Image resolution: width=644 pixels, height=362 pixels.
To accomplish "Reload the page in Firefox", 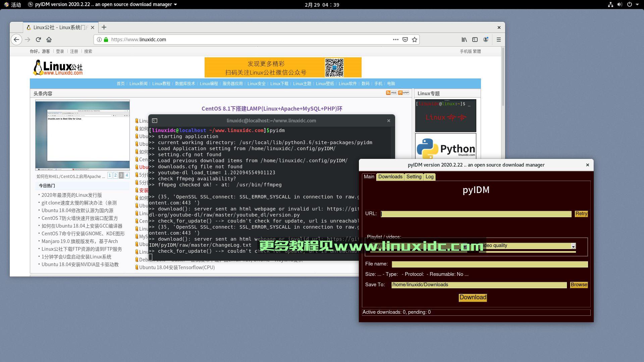I will point(38,40).
